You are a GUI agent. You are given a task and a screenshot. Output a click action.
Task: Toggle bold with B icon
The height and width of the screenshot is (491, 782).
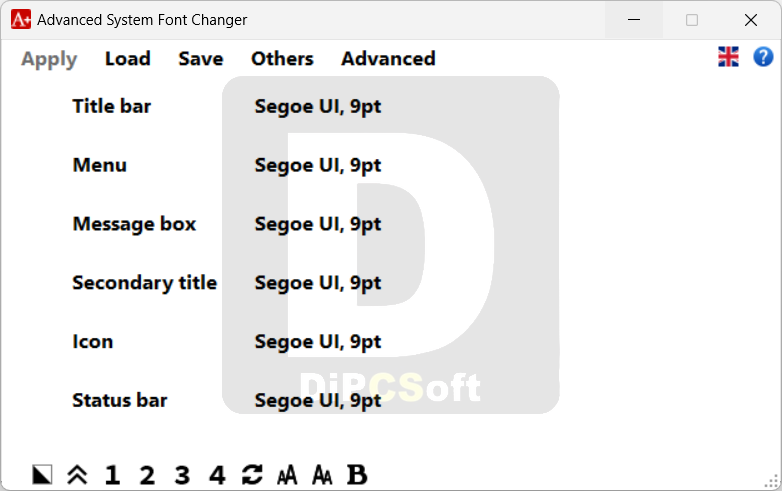pyautogui.click(x=357, y=475)
